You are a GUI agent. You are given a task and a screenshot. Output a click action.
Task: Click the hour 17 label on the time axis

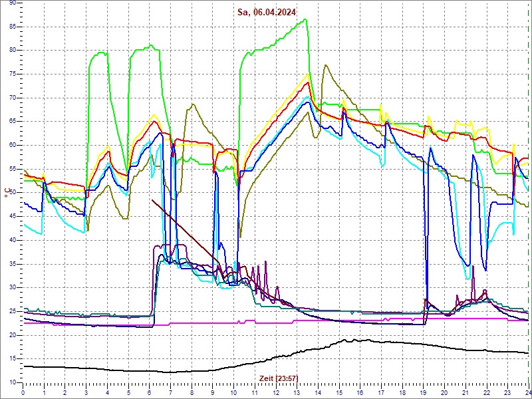click(x=381, y=392)
